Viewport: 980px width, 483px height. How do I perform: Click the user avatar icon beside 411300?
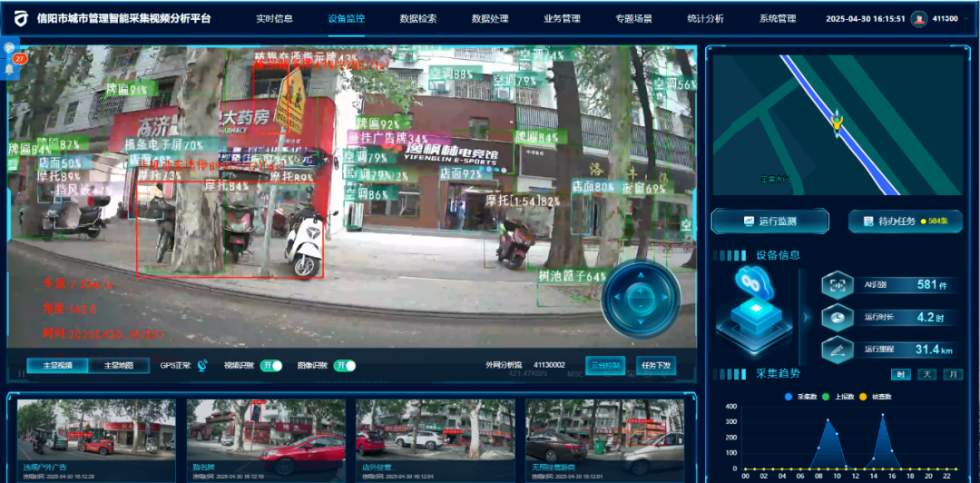click(x=919, y=19)
